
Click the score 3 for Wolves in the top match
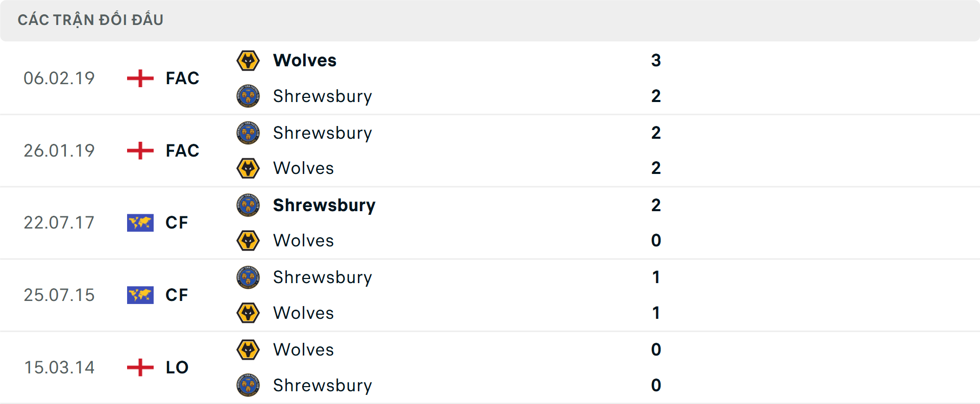tap(656, 60)
